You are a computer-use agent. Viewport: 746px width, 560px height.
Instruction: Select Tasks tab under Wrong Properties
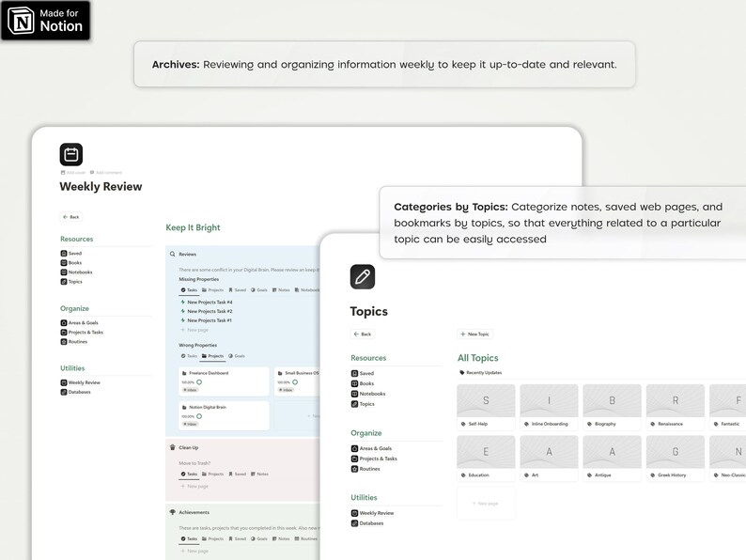tap(189, 356)
